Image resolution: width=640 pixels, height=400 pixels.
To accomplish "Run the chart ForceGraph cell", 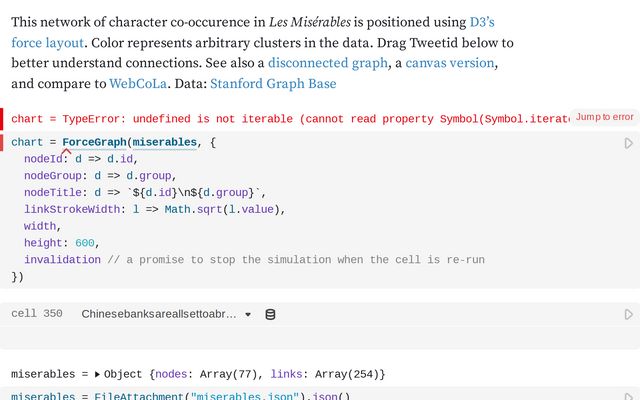I will 628,143.
